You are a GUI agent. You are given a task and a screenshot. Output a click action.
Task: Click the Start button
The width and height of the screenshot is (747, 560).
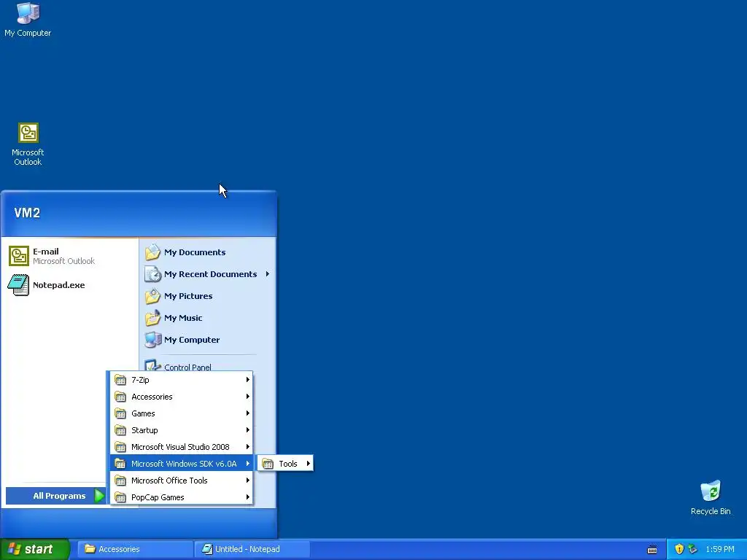(x=35, y=549)
